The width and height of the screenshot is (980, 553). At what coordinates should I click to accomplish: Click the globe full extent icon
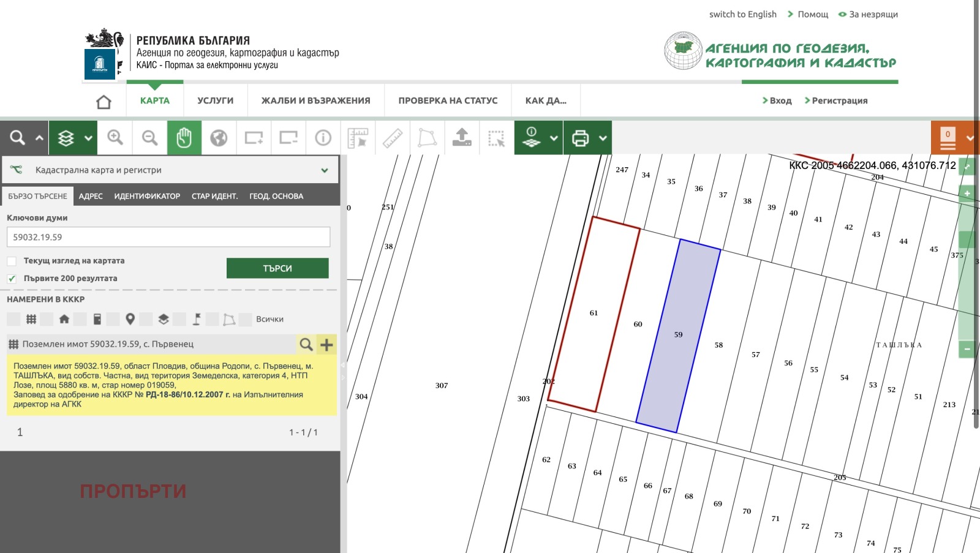pos(219,138)
